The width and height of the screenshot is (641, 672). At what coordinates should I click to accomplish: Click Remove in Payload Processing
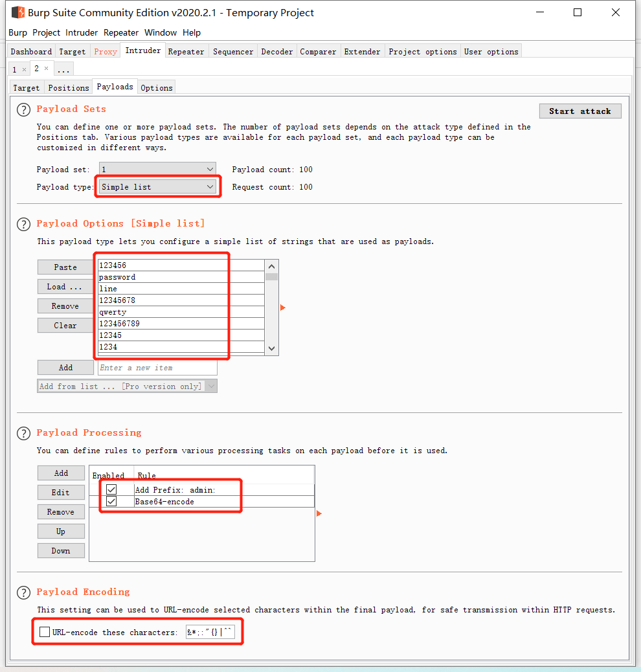(61, 511)
